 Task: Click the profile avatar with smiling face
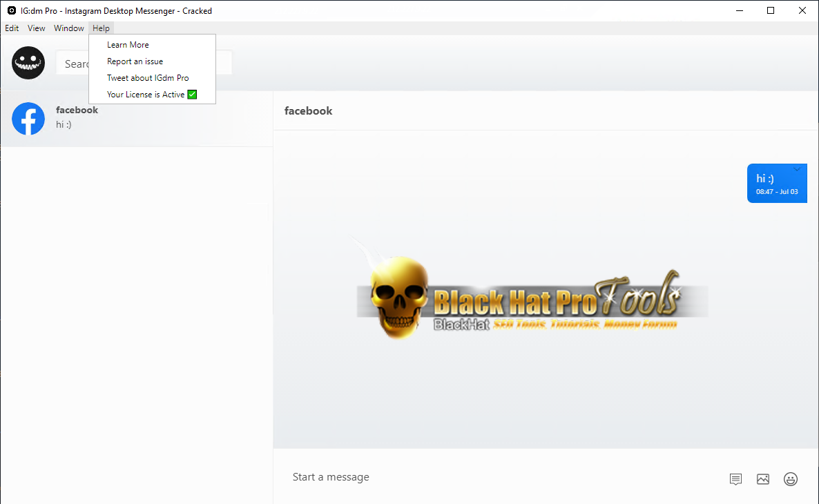click(28, 63)
